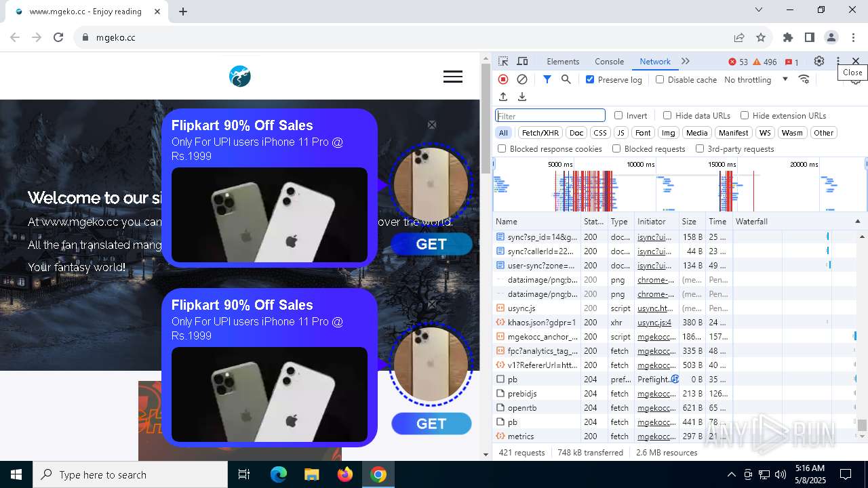Show warnings count 496 indicator

coord(765,62)
